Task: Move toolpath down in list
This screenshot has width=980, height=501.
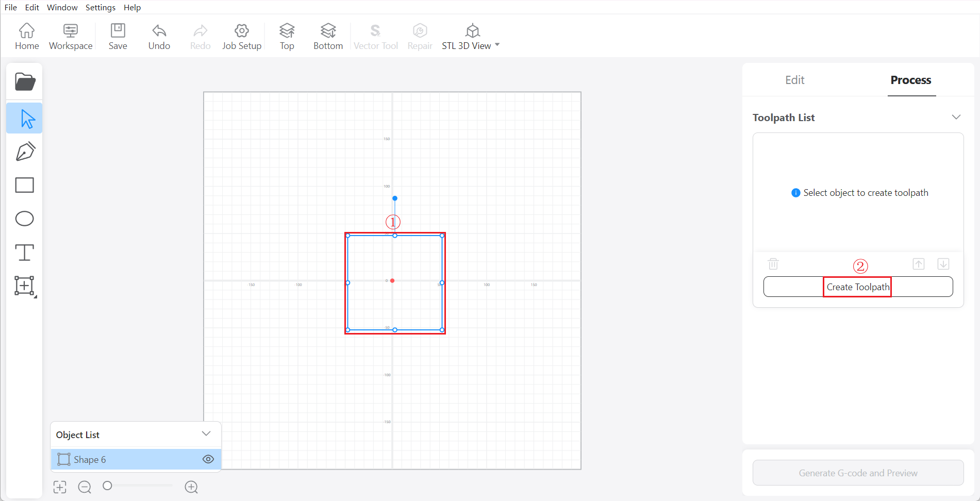Action: [943, 264]
